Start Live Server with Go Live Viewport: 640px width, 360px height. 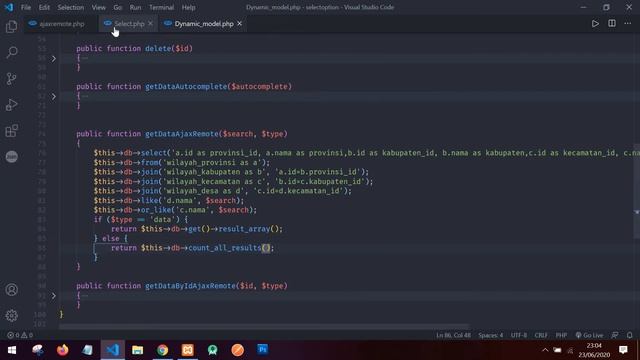[589, 335]
